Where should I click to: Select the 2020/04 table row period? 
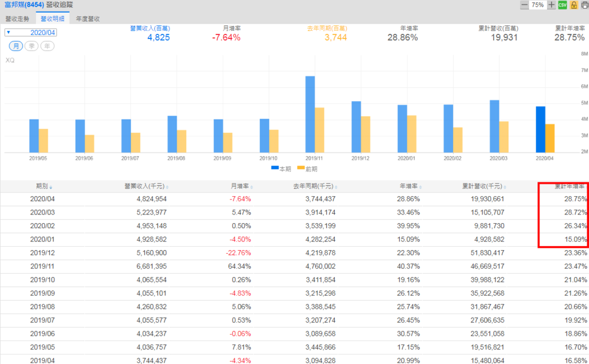click(x=42, y=199)
